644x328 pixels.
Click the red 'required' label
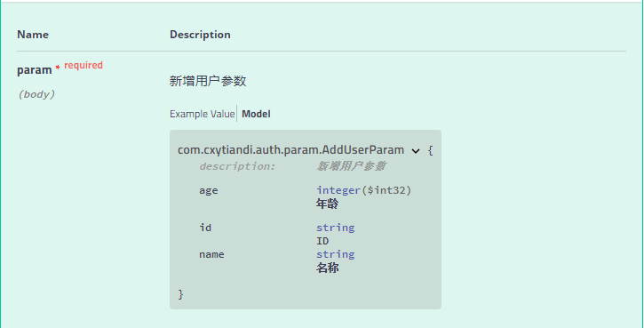[x=83, y=65]
